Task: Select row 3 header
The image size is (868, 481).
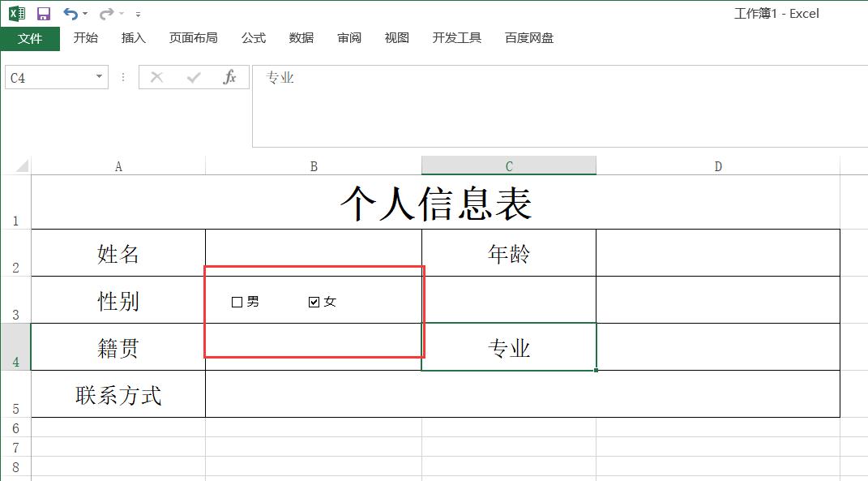Action: click(x=15, y=300)
